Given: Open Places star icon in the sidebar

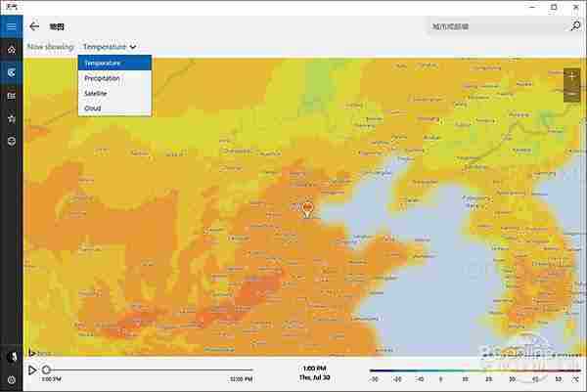Looking at the screenshot, I should point(12,118).
